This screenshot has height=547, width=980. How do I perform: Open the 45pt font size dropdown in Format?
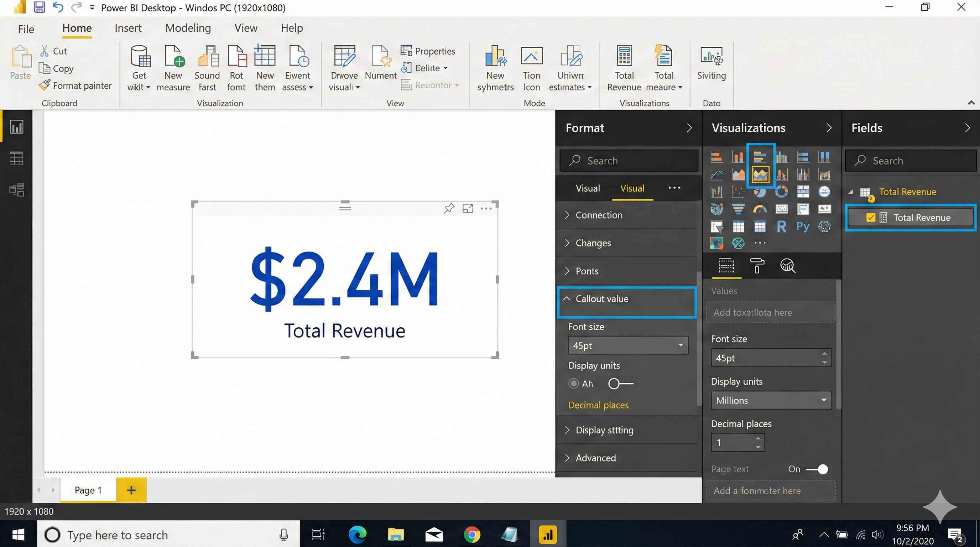[x=628, y=345]
